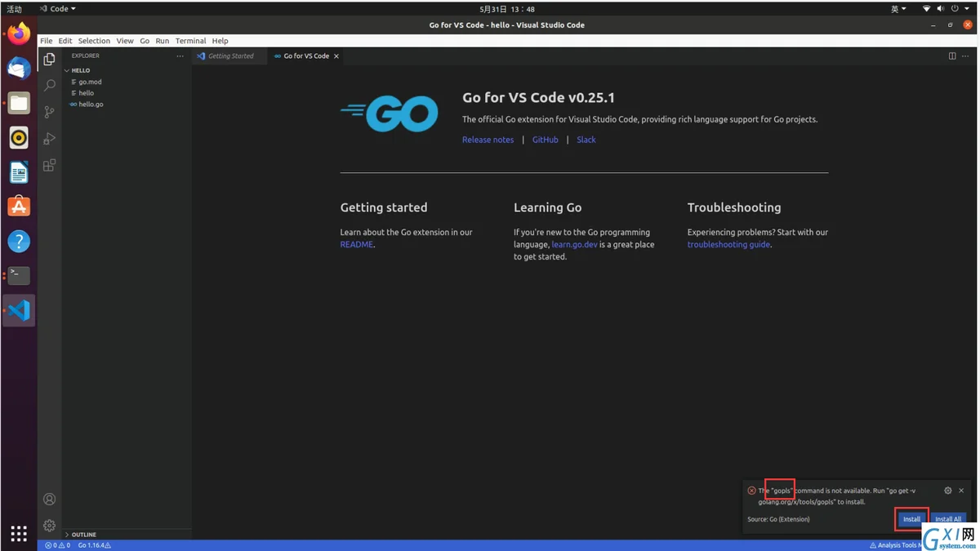Open the Go menu
The height and width of the screenshot is (551, 980).
(145, 41)
